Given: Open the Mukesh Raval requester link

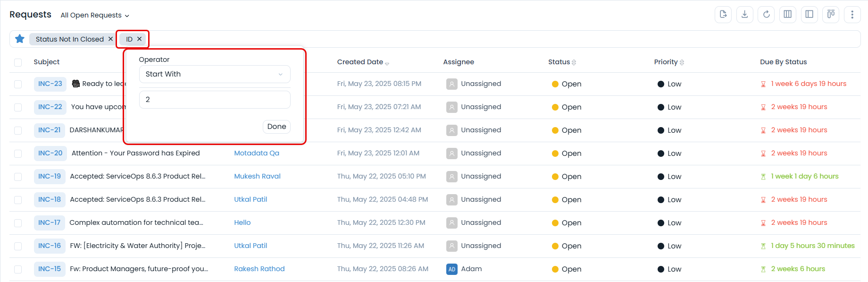Looking at the screenshot, I should pyautogui.click(x=257, y=176).
